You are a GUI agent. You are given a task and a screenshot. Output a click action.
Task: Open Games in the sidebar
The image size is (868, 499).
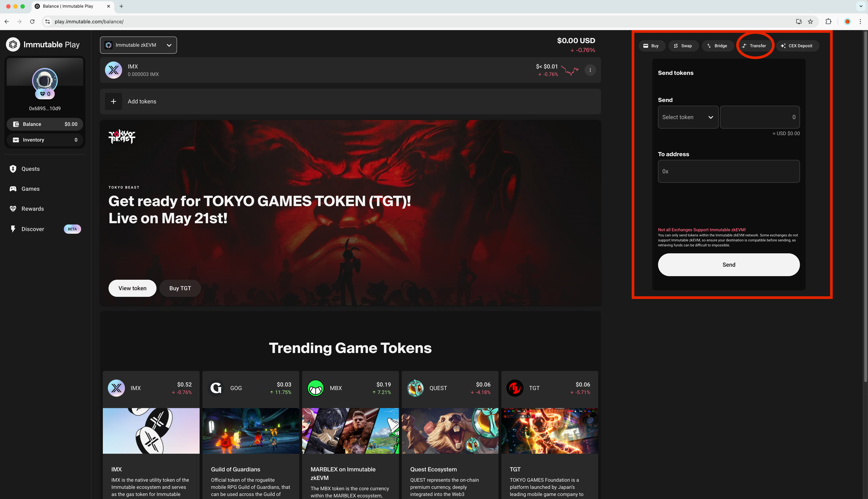tap(25, 189)
